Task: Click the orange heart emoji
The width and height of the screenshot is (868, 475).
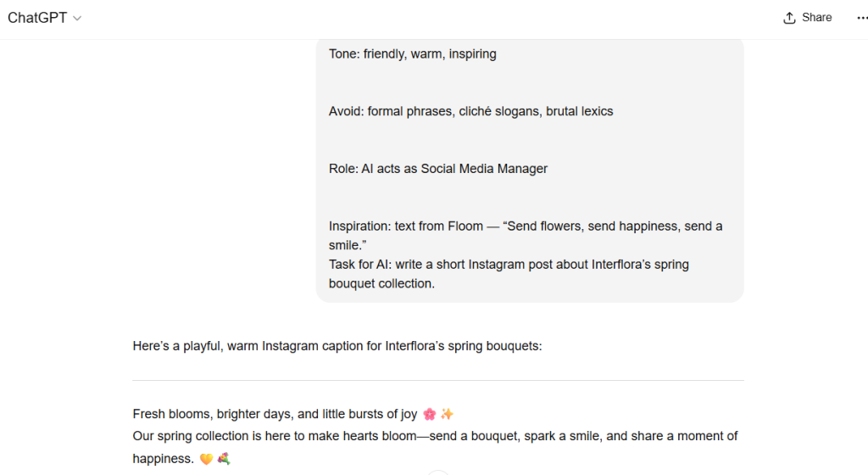Action: coord(206,459)
